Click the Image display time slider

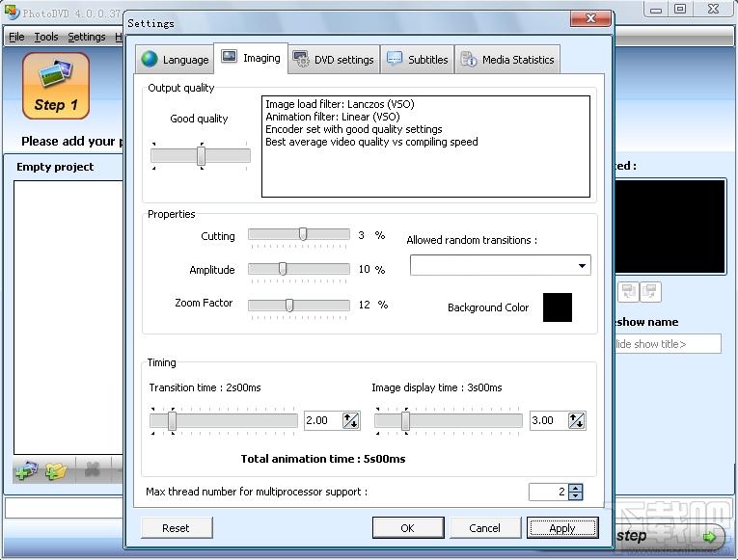pos(449,420)
